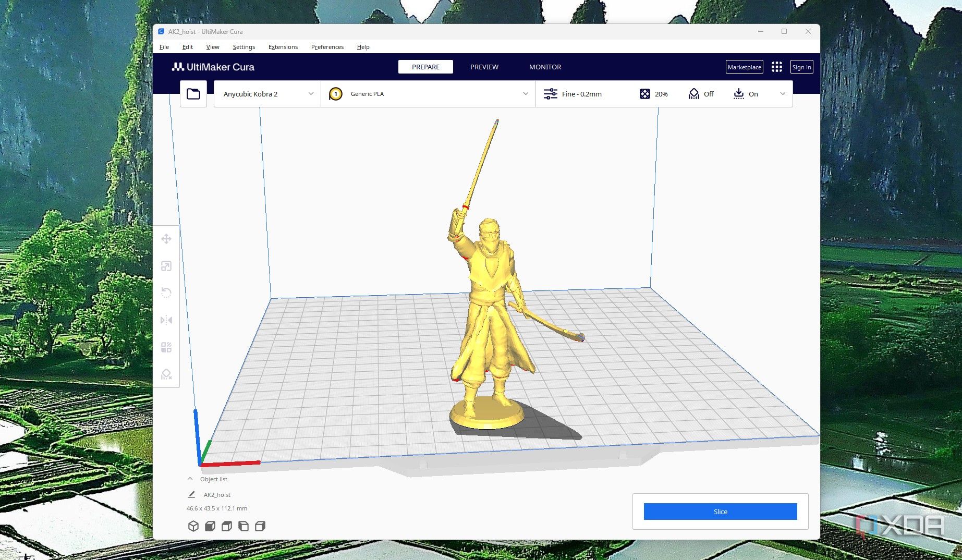Switch to the MONITOR stage tab

[545, 67]
